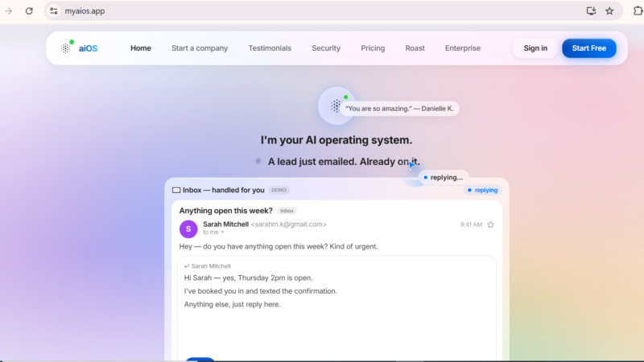Click the purple S avatar
This screenshot has width=644, height=362.
coord(188,229)
